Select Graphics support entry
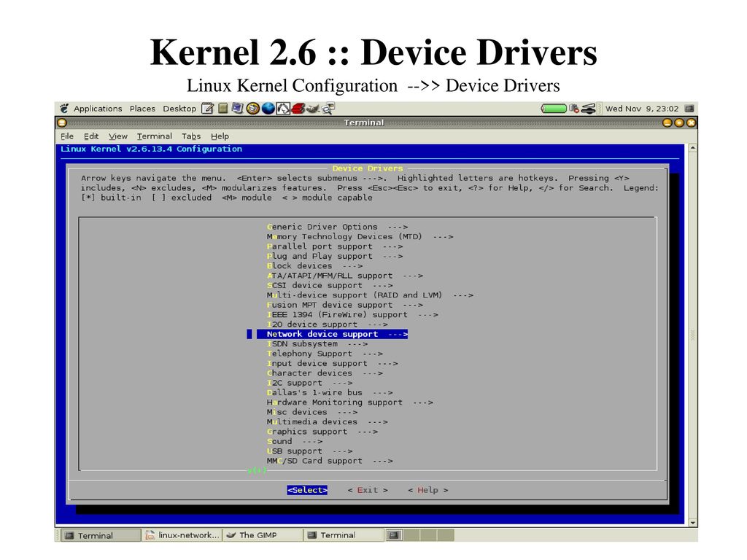 (322, 432)
